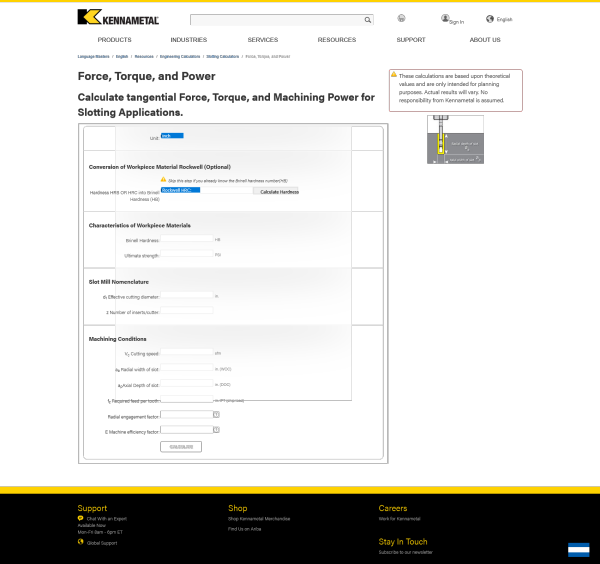Go to the Engineering Calculators breadcrumb
This screenshot has height=564, width=600.
180,57
